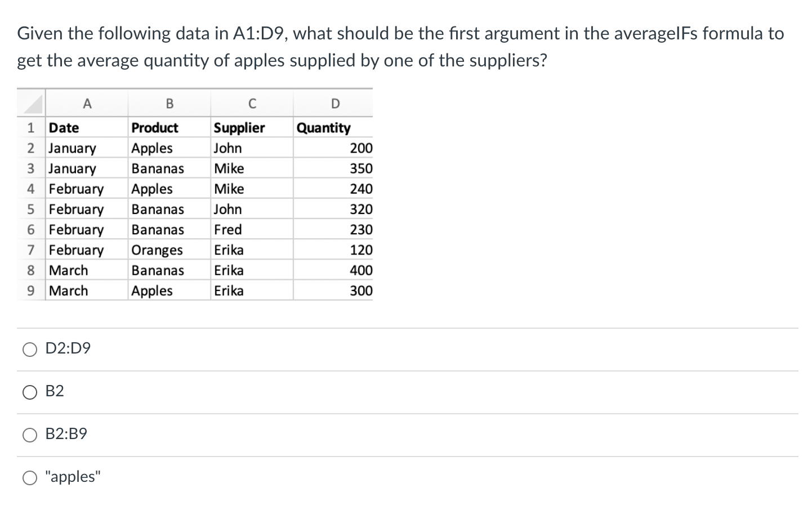Click the cell containing Oranges
Image resolution: width=812 pixels, height=510 pixels.
tap(169, 250)
